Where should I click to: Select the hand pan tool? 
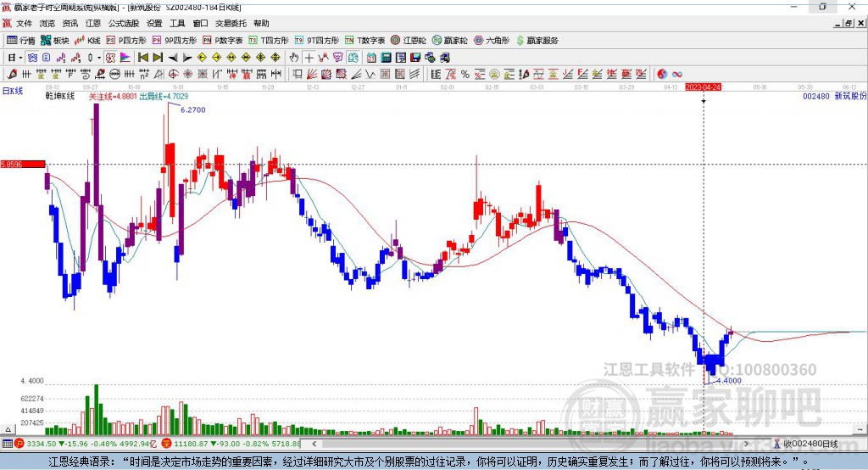[294, 58]
